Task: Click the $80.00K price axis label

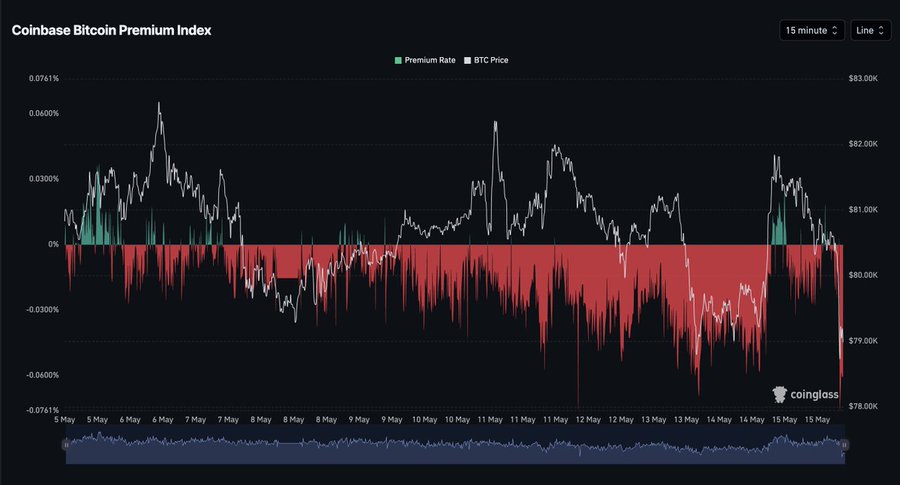Action: 863,276
